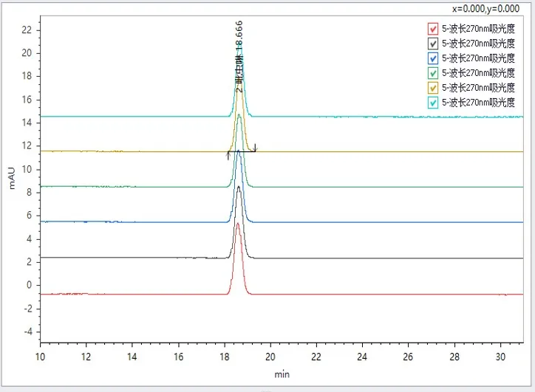Click the green trace baseline at 24 min
Viewport: 535px width, 392px height.
(x=363, y=186)
